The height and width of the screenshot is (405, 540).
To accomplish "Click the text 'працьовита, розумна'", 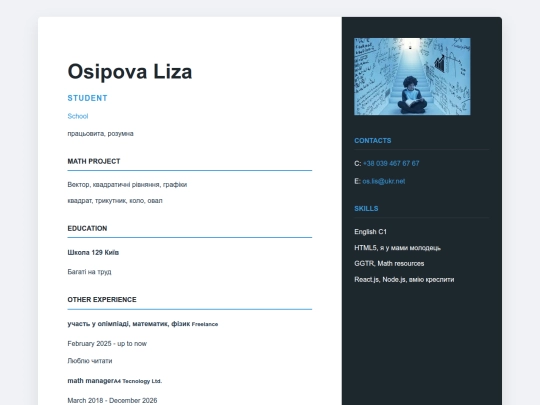I will 101,134.
